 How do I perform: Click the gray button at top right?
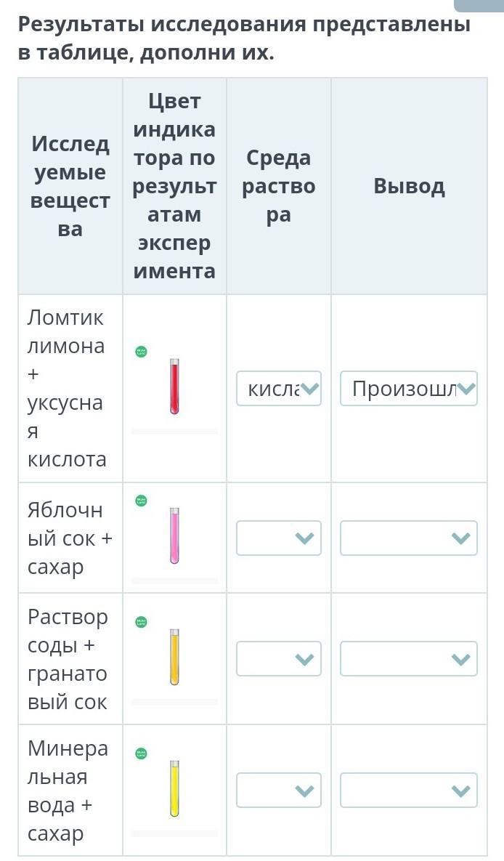tap(479, 5)
